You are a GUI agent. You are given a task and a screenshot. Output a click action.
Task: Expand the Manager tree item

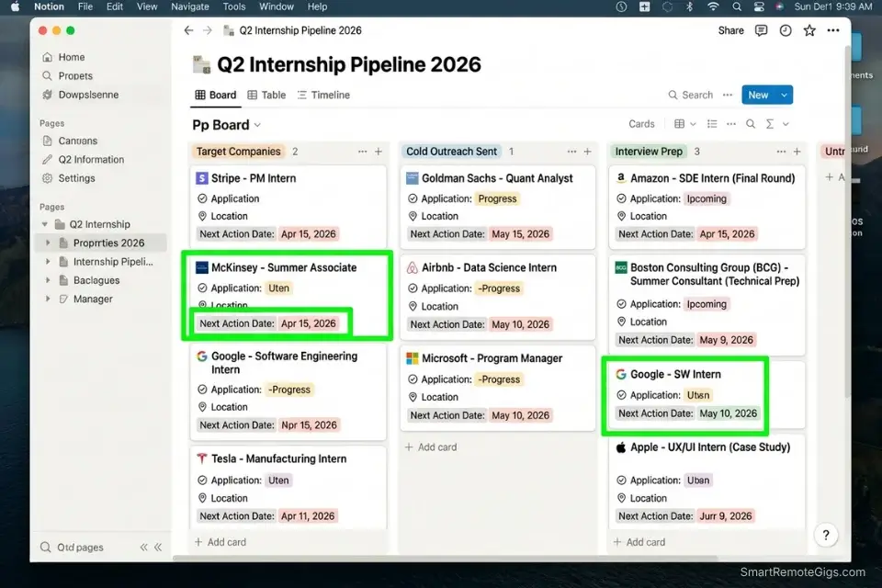point(47,299)
